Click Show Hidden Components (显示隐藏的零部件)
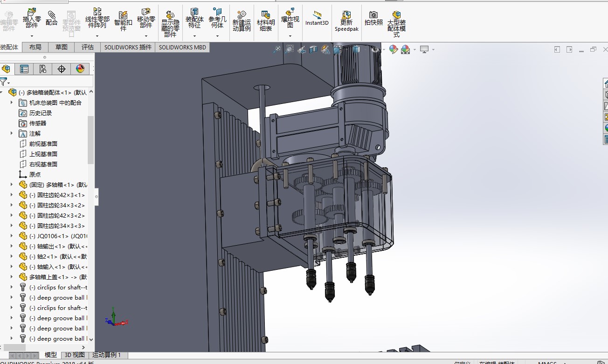Viewport: 608px width, 364px height. click(170, 24)
